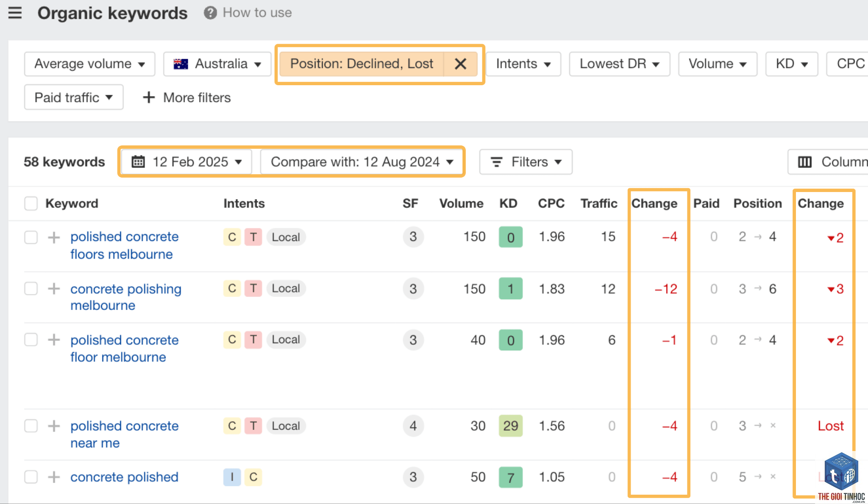Check the concrete polishing melbourne checkbox
The width and height of the screenshot is (868, 504).
click(31, 289)
